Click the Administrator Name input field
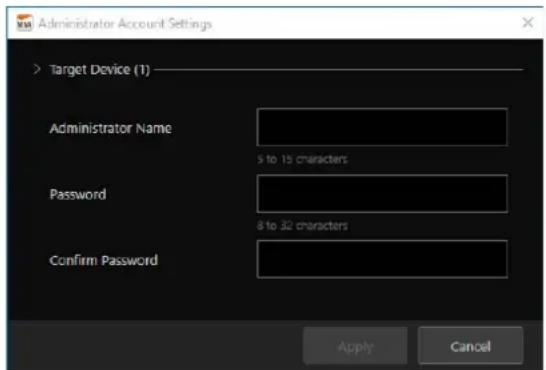This screenshot has width=546, height=370. coord(382,127)
